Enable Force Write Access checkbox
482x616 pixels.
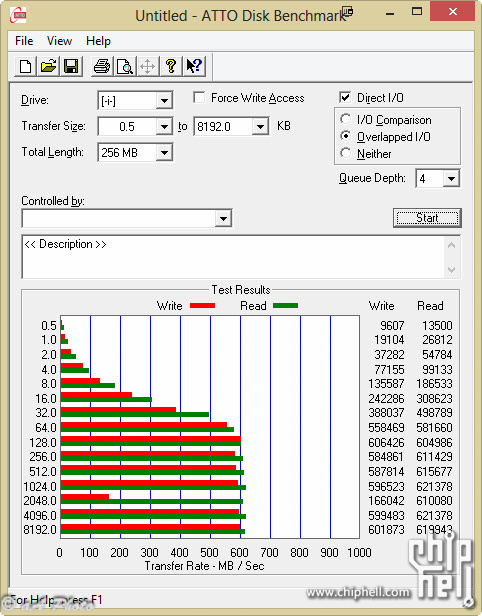[x=199, y=97]
